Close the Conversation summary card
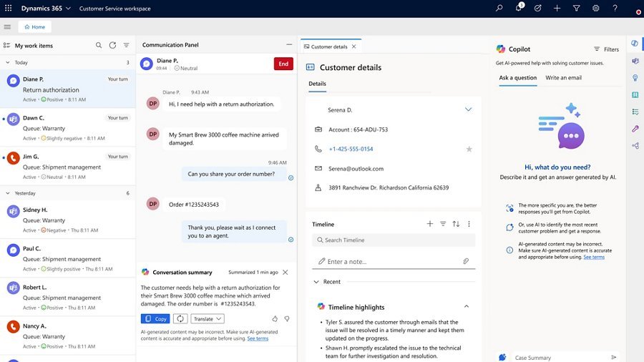Screen dimensions: 644x362 point(286,272)
